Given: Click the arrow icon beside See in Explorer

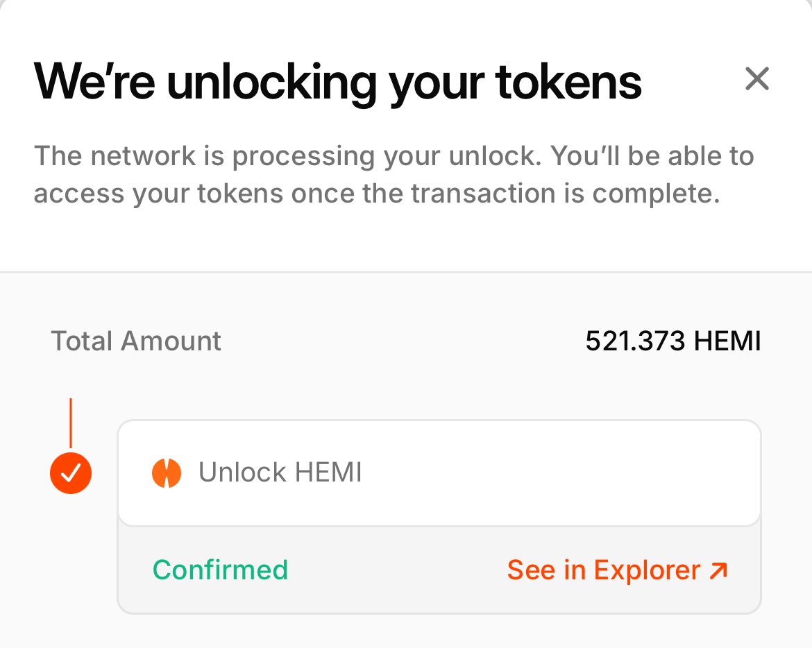Looking at the screenshot, I should 719,570.
